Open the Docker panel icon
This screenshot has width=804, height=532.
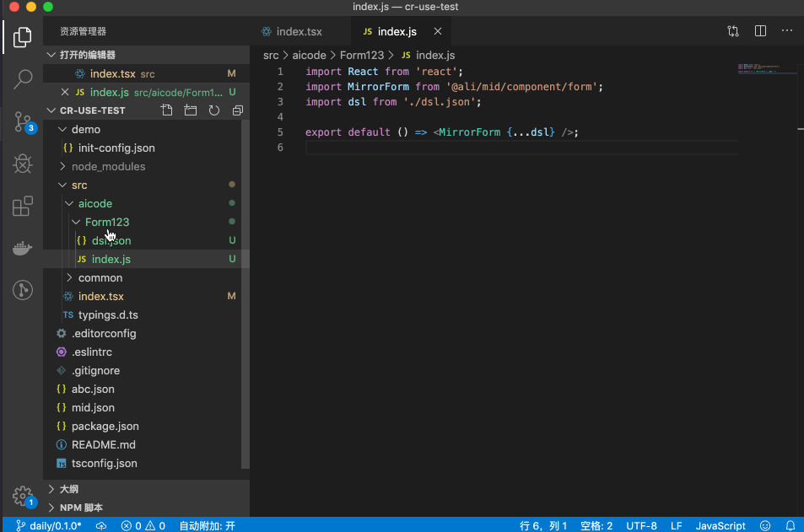point(23,249)
